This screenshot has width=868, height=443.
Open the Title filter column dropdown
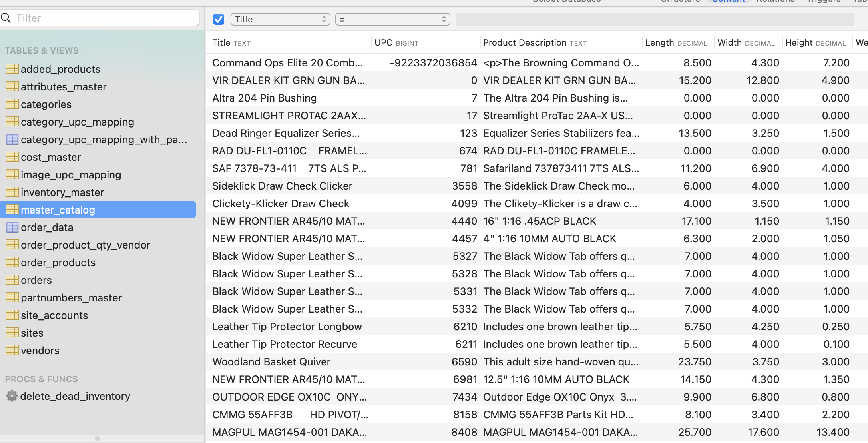[281, 19]
